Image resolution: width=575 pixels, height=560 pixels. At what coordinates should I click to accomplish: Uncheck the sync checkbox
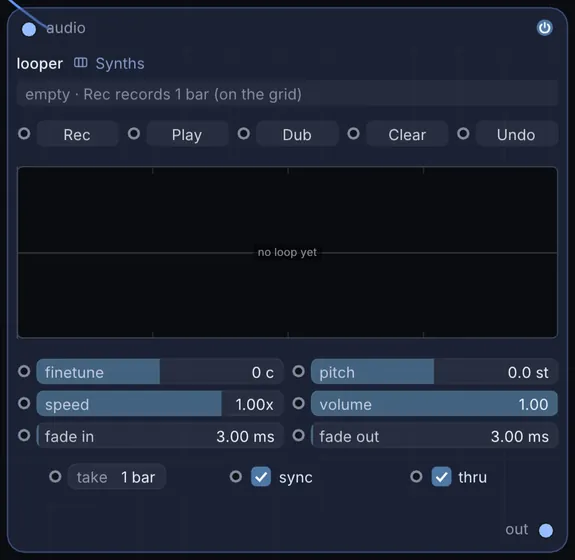coord(261,477)
